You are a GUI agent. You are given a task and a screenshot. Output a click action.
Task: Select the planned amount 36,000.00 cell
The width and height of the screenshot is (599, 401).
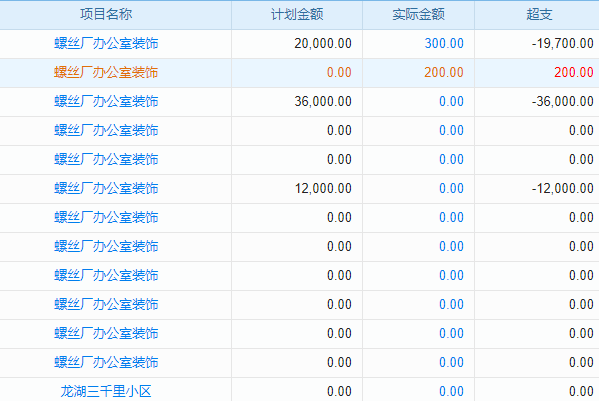(x=323, y=102)
